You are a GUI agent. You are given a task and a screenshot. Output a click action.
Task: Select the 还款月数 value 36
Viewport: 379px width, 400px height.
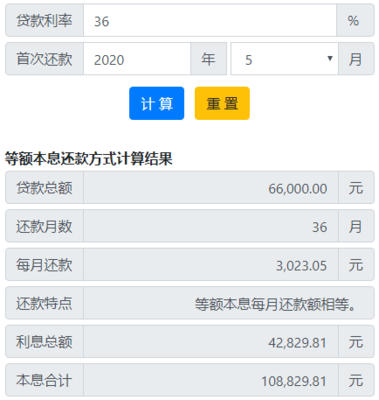coord(319,227)
